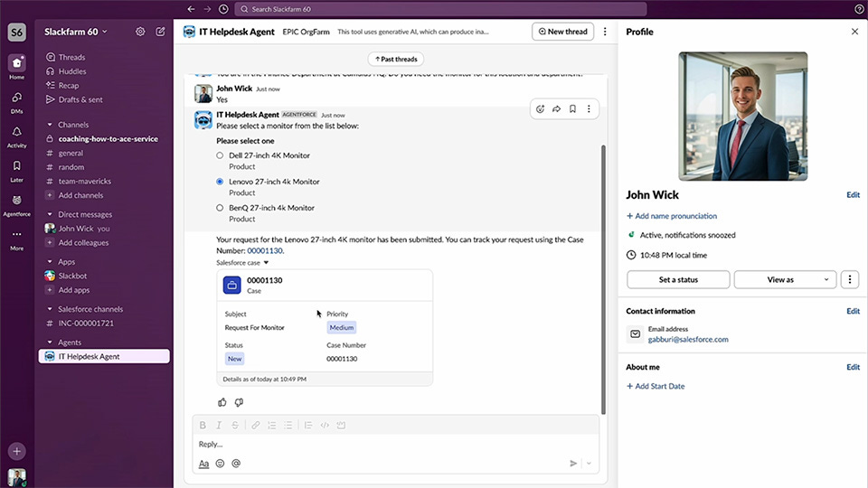The image size is (868, 488).
Task: Show Past threads
Action: pos(396,60)
